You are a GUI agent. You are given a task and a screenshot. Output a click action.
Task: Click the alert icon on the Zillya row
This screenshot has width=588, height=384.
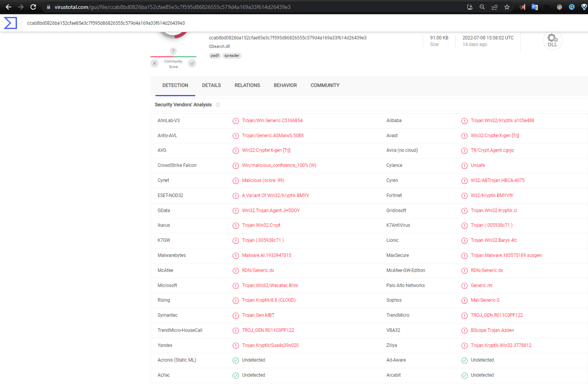[465, 346]
